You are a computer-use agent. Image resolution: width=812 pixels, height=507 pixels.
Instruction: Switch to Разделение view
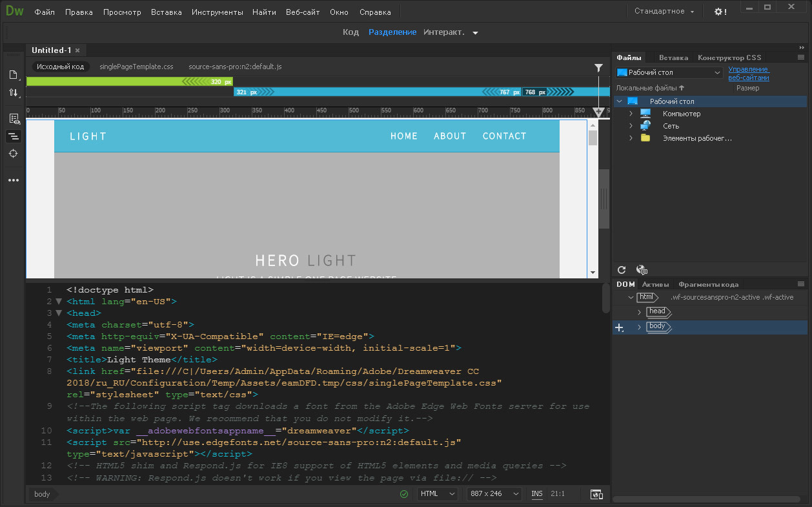click(392, 32)
